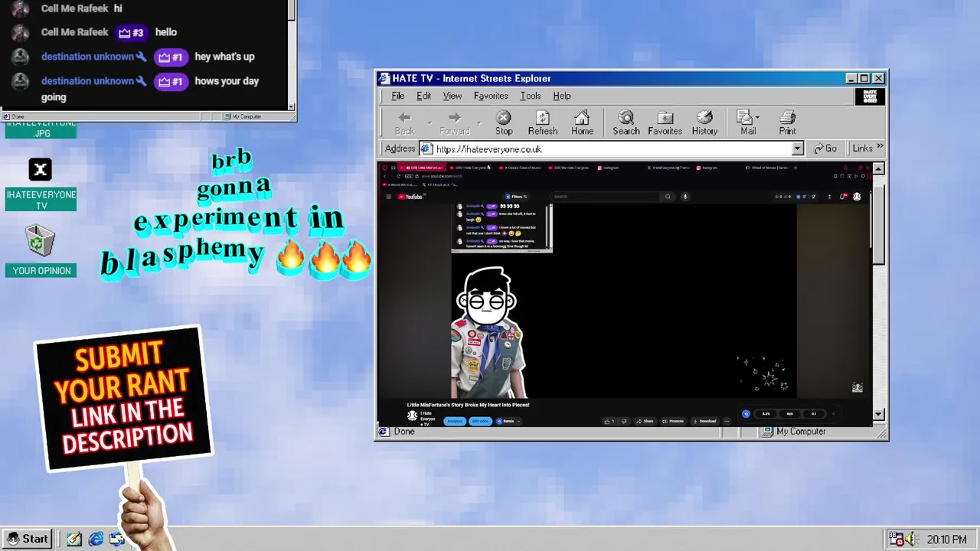Viewport: 980px width, 551px height.
Task: Open the File menu
Action: pyautogui.click(x=398, y=96)
